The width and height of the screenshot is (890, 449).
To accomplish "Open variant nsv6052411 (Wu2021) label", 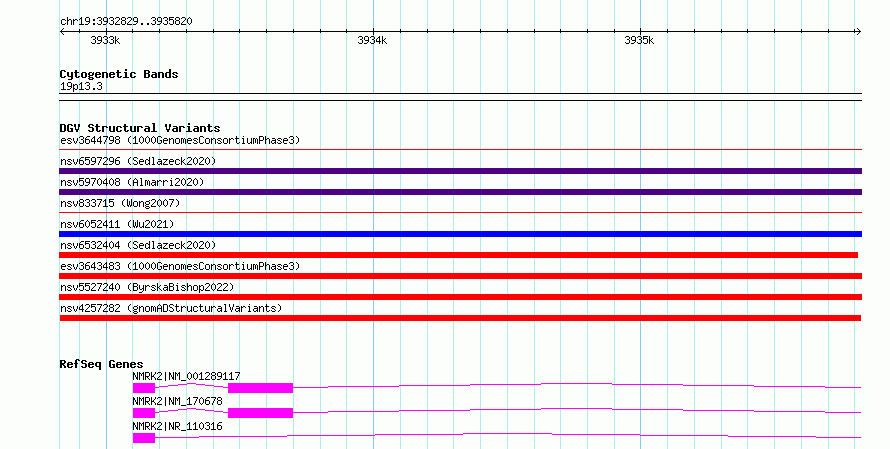I will 117,224.
